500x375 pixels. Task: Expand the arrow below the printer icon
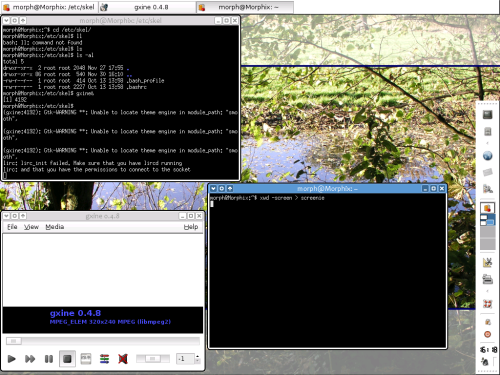click(x=487, y=291)
